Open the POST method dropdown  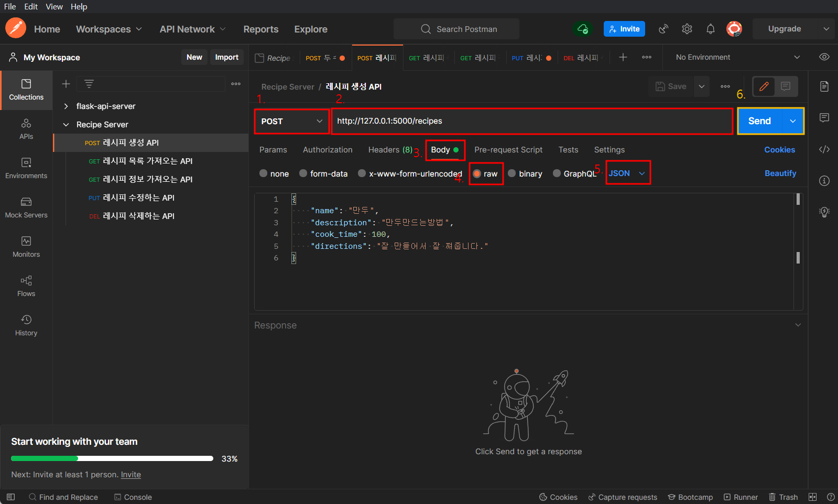coord(292,121)
